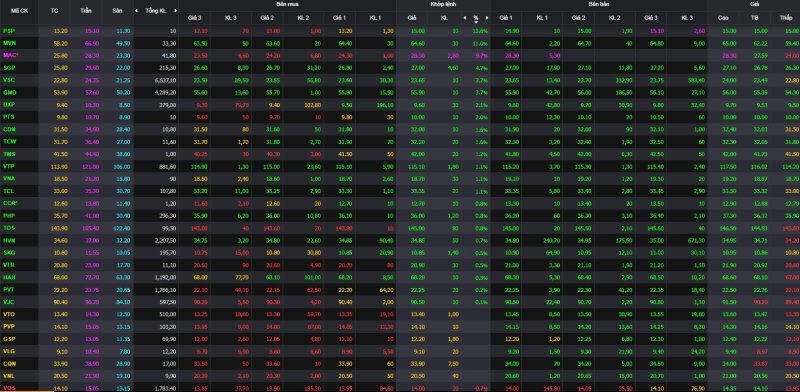Click right arrow beside % column header
This screenshot has width=800, height=392.
pos(487,17)
